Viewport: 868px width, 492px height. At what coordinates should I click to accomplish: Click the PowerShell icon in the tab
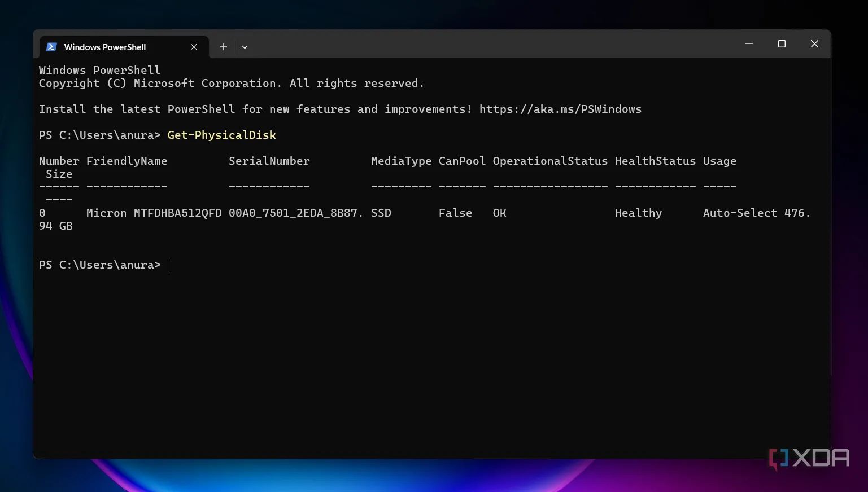pyautogui.click(x=51, y=47)
